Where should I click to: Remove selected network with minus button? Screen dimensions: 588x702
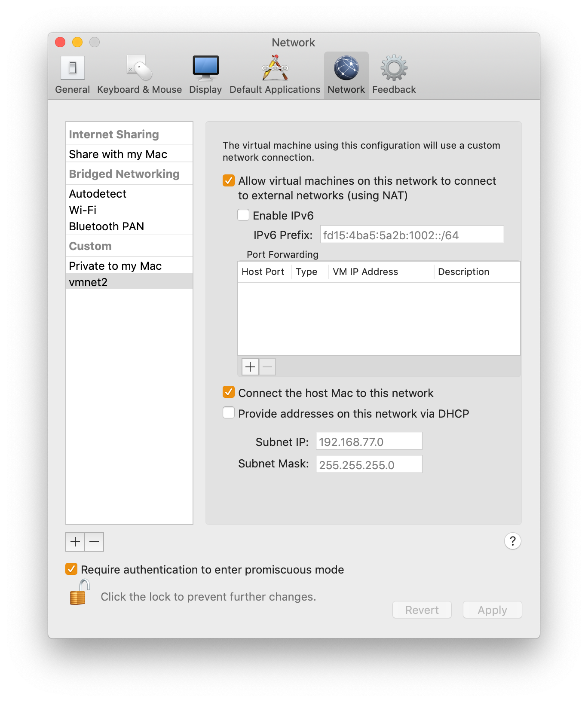coord(94,542)
